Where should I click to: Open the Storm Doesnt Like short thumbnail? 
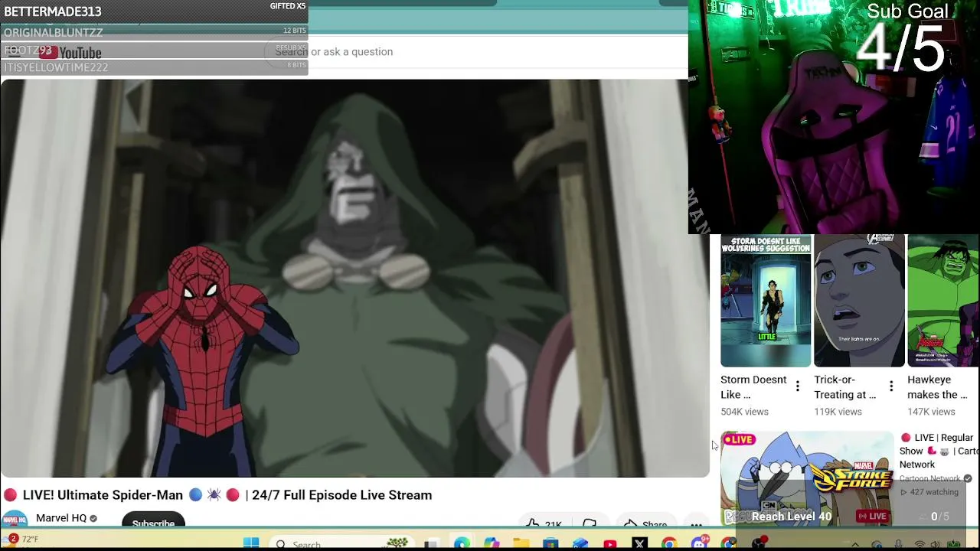tap(766, 301)
